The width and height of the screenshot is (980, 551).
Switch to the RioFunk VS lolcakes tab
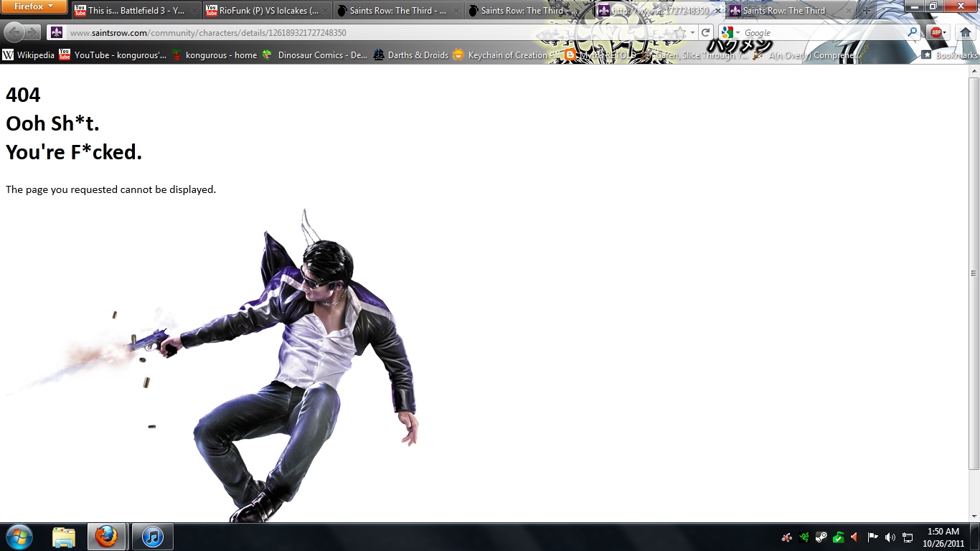pyautogui.click(x=266, y=11)
